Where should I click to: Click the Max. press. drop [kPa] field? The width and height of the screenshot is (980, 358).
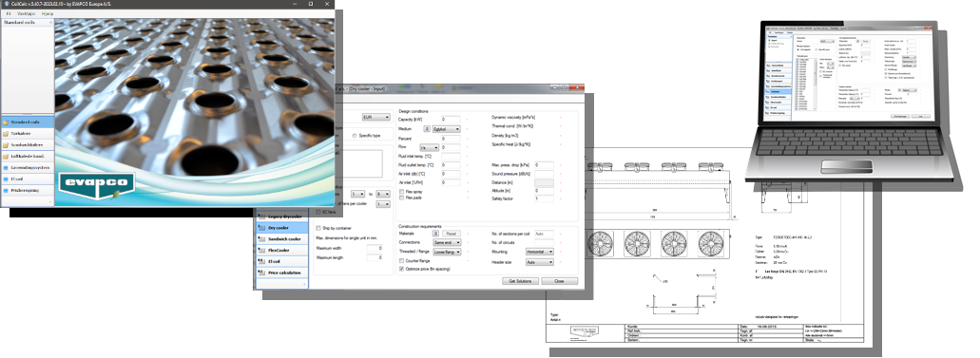544,165
